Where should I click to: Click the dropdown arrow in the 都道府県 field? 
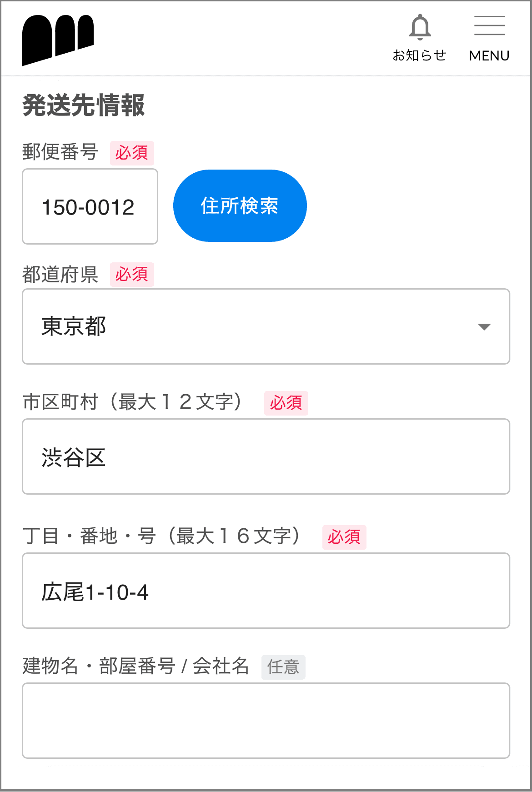[x=484, y=327]
